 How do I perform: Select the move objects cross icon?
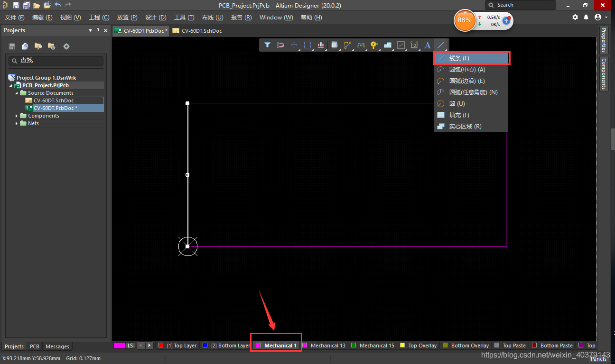click(x=294, y=45)
